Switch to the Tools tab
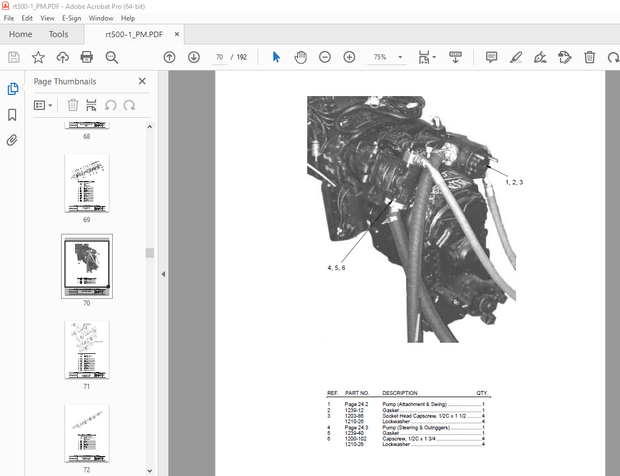This screenshot has width=620, height=476. pyautogui.click(x=59, y=34)
